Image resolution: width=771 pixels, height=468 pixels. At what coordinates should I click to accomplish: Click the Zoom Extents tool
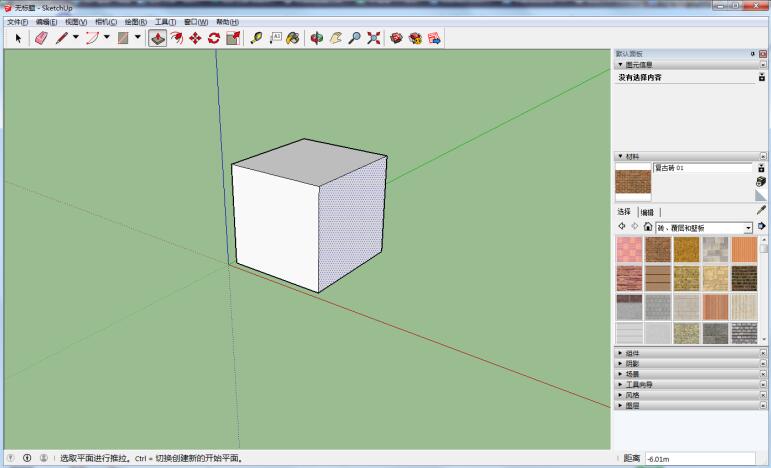tap(373, 38)
